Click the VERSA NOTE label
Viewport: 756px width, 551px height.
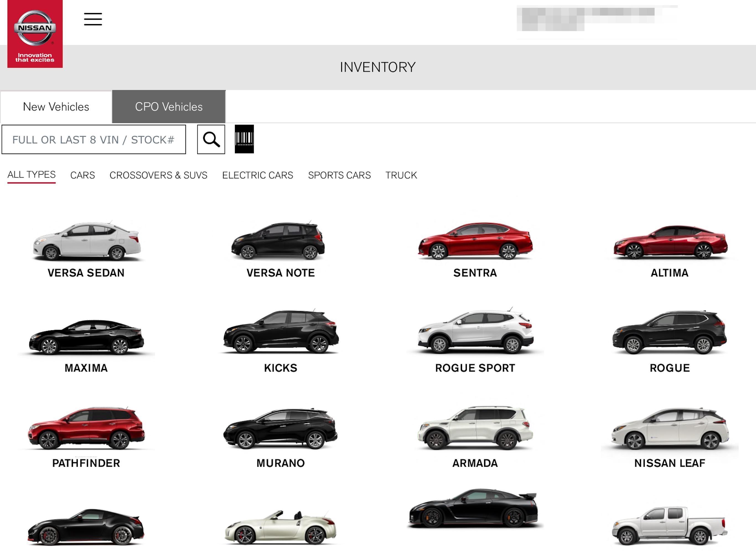pos(281,273)
